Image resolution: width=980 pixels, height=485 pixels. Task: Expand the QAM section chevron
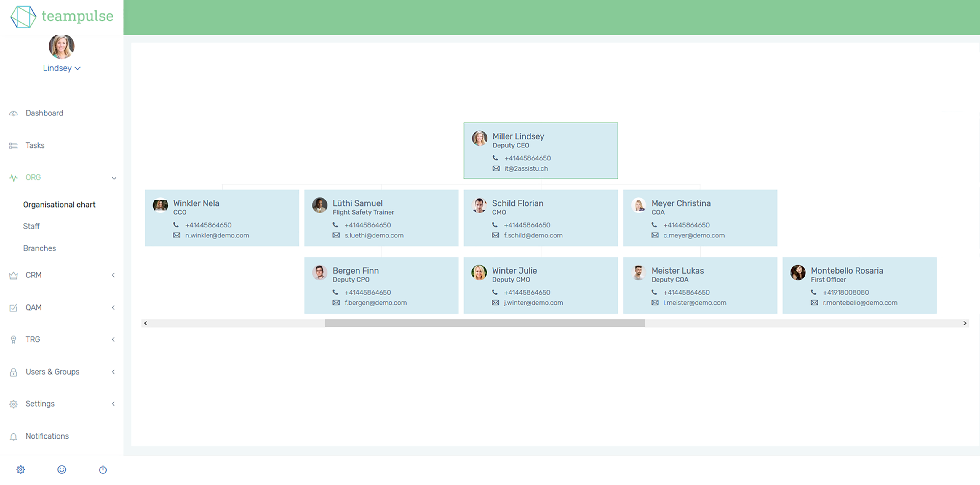pos(113,307)
